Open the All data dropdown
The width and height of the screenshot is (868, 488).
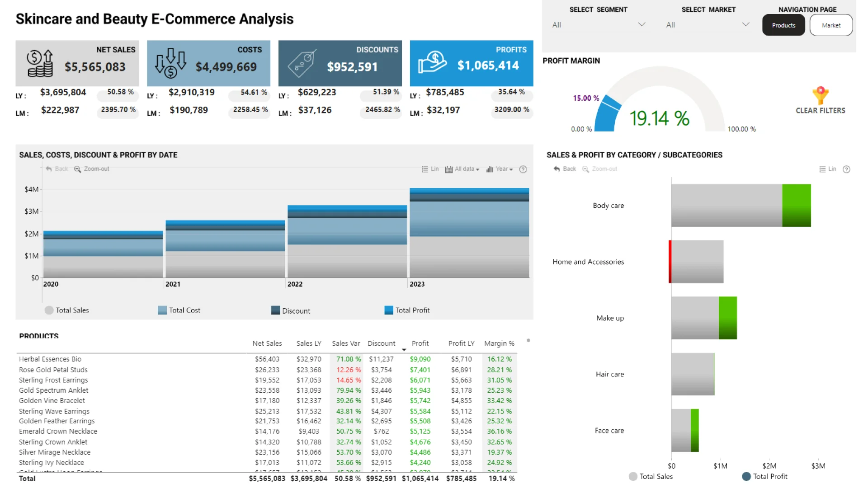pyautogui.click(x=462, y=169)
